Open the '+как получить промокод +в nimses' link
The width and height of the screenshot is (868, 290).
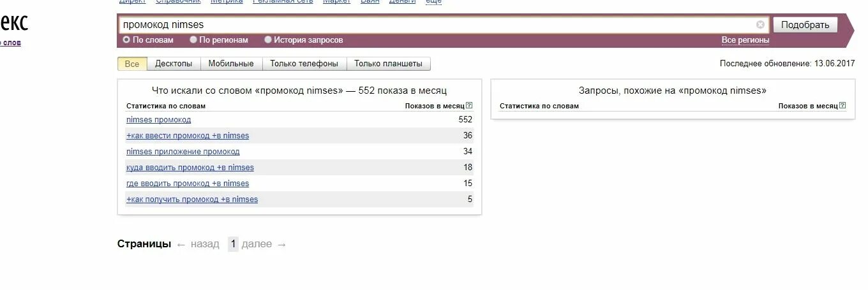[192, 199]
